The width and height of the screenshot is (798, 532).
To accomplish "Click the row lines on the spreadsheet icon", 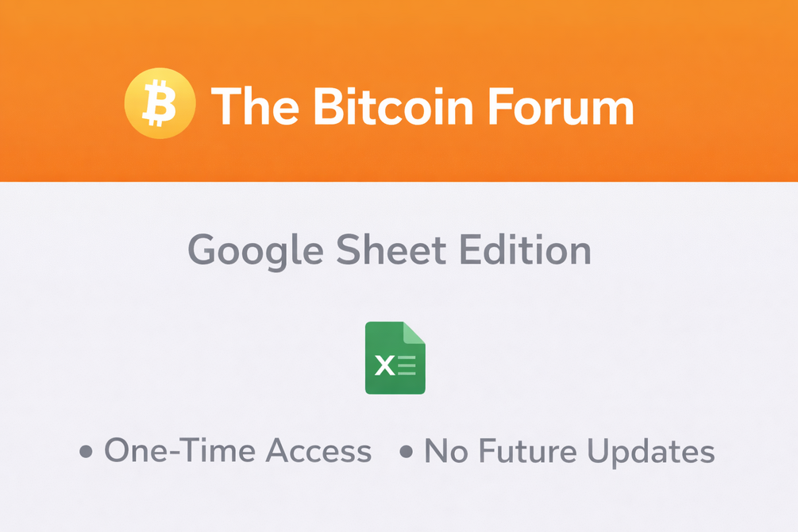I will pyautogui.click(x=407, y=365).
